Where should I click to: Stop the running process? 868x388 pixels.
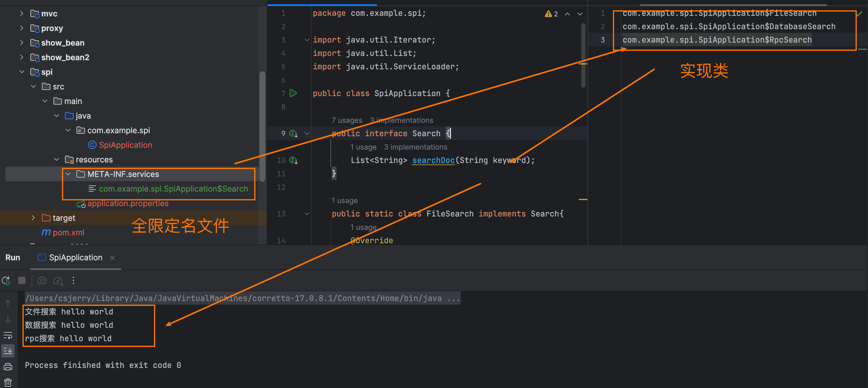click(22, 280)
